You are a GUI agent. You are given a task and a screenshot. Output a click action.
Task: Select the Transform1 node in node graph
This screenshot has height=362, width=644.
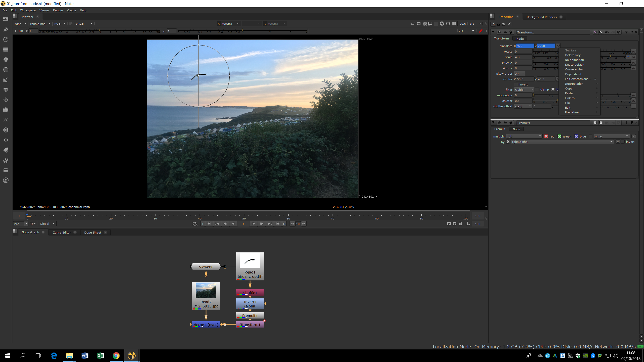[x=250, y=325]
